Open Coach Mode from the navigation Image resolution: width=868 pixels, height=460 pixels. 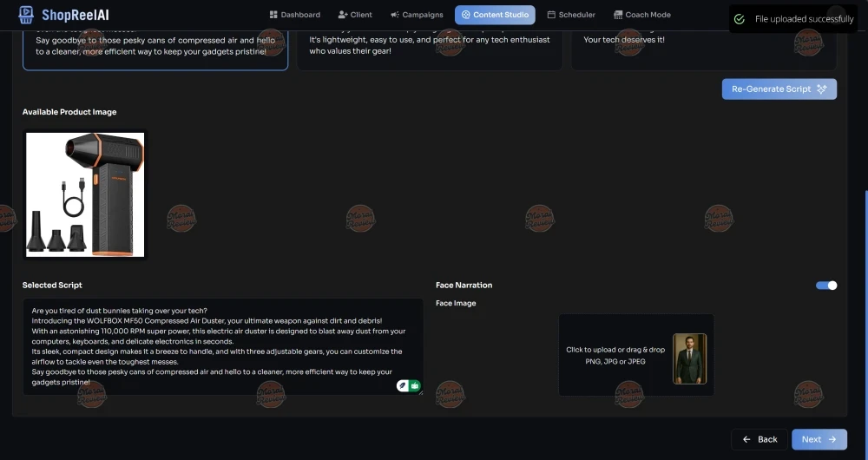641,15
